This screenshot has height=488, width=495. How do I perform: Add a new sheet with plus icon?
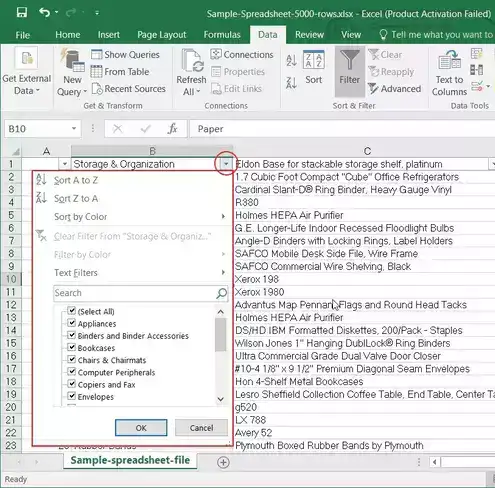pos(223,462)
